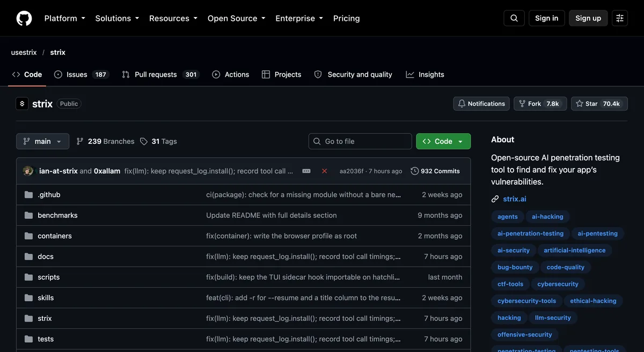Image resolution: width=644 pixels, height=352 pixels.
Task: Click the Notifications button
Action: [481, 104]
